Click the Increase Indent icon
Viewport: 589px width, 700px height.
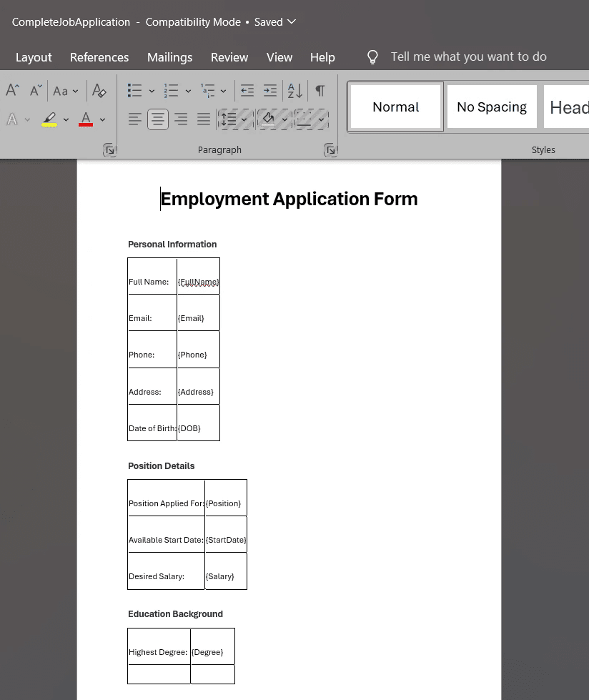[270, 91]
